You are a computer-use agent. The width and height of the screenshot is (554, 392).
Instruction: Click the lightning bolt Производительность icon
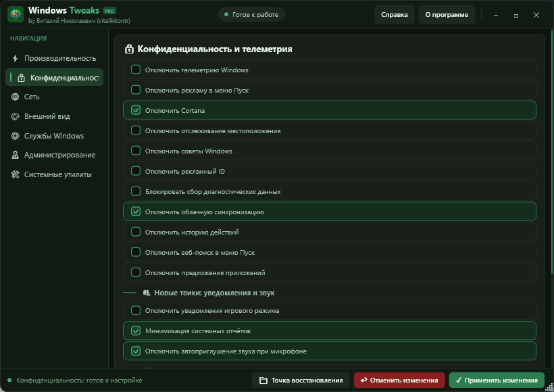[x=15, y=58]
